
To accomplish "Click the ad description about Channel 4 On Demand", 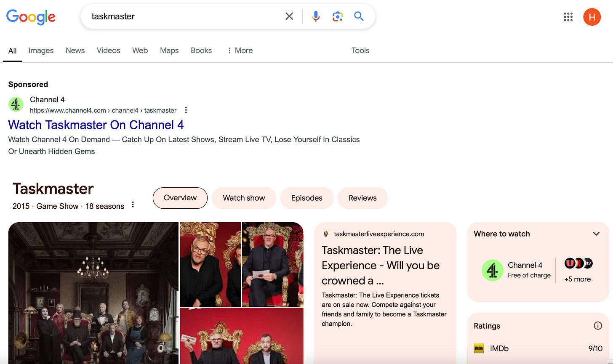I will pos(184,145).
